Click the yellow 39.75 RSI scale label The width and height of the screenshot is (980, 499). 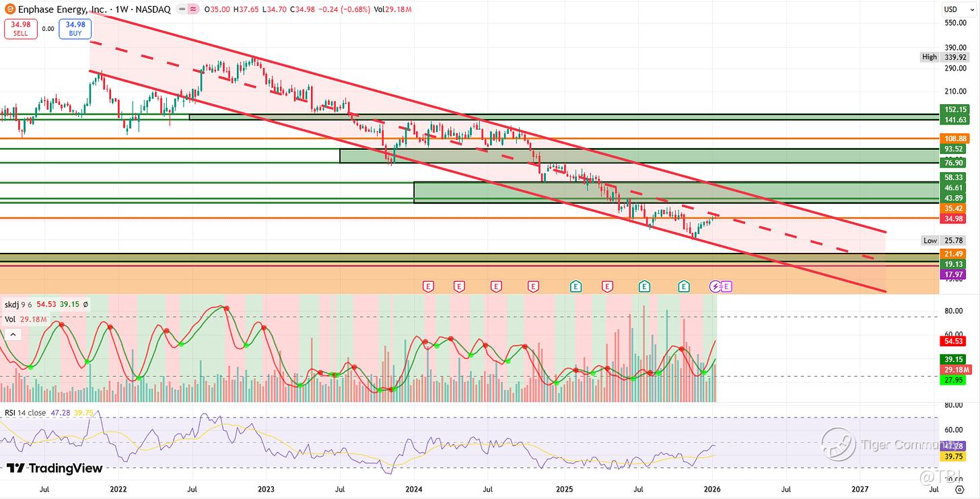click(x=952, y=455)
